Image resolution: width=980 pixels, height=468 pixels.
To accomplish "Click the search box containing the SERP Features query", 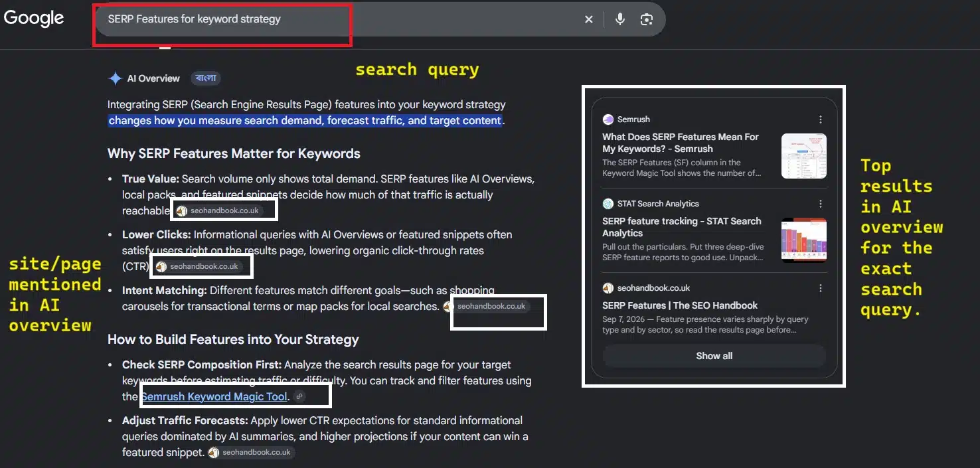I will [x=379, y=19].
